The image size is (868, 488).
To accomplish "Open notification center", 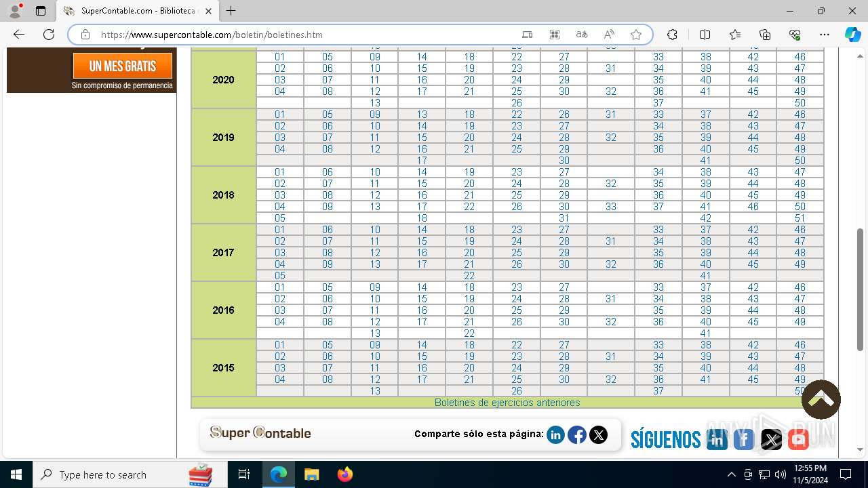I will pos(846,474).
